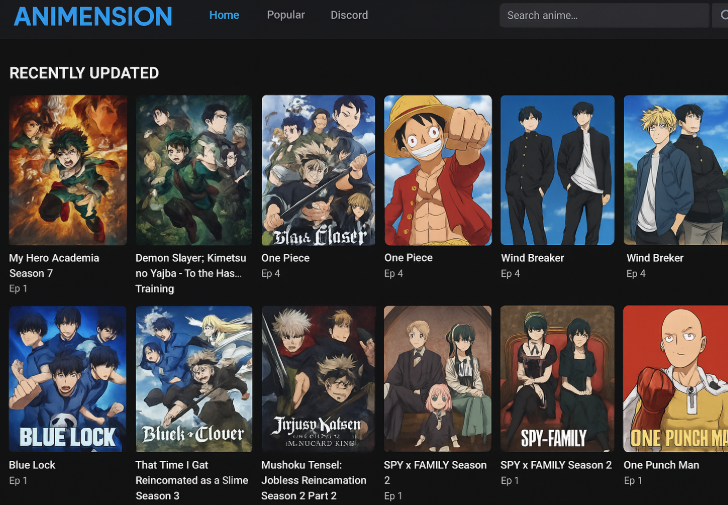This screenshot has height=505, width=728.
Task: Select the Bluck Clover labeled poster
Action: pyautogui.click(x=194, y=378)
